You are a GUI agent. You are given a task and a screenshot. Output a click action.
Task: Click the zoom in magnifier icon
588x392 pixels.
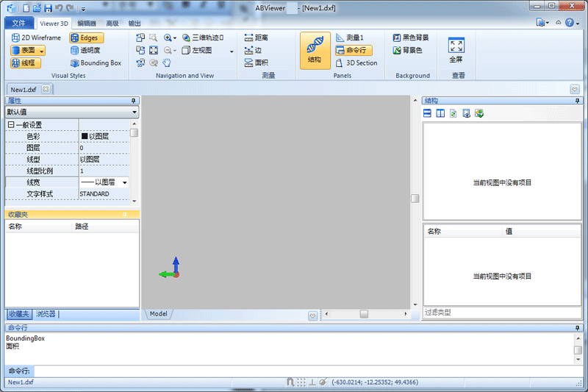[x=168, y=38]
